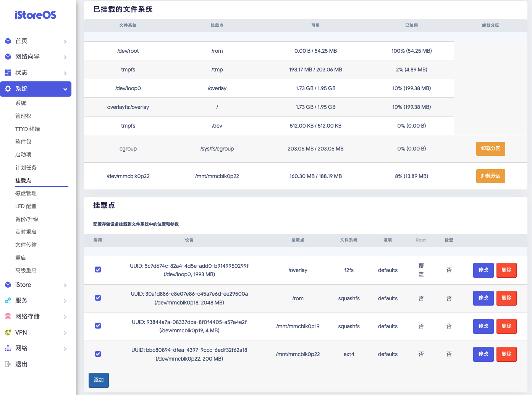Toggle enable for the /mnt/mmcblk0p22 entry
The image size is (532, 395).
pos(98,354)
